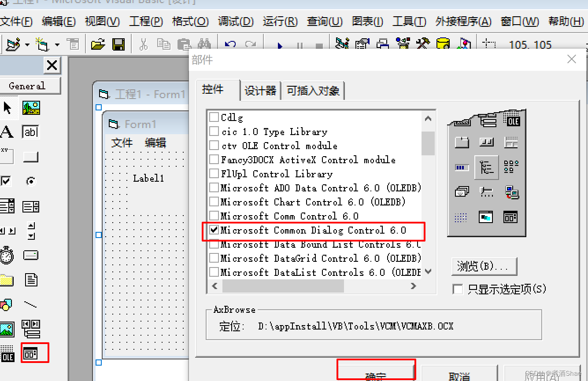Switch to the 可插入对象 tab
This screenshot has width=588, height=381.
tap(313, 91)
